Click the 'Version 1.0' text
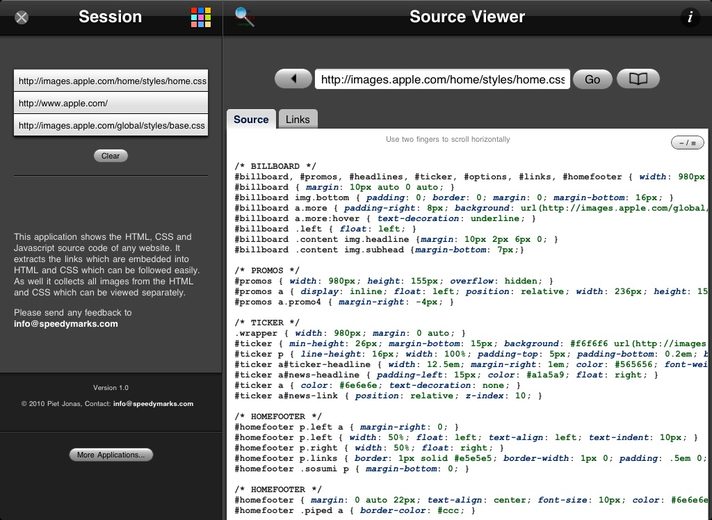 (x=111, y=388)
